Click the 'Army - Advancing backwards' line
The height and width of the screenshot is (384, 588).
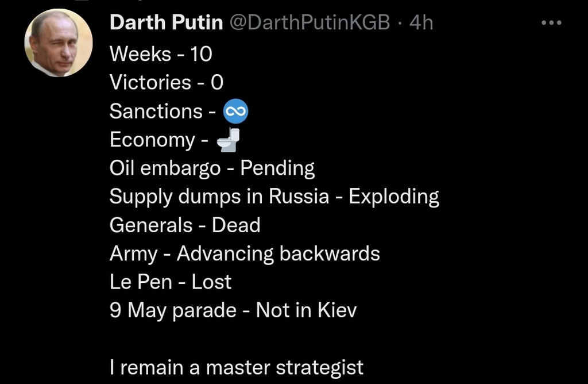pos(245,254)
